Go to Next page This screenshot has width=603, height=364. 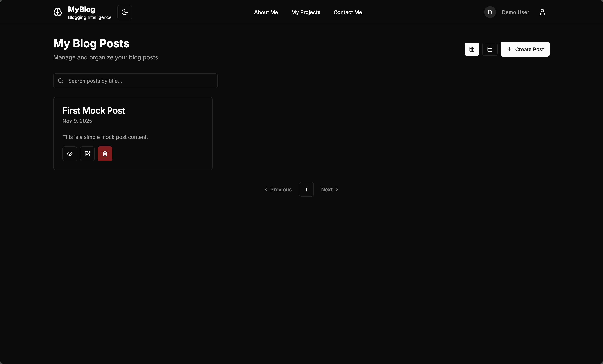(329, 190)
